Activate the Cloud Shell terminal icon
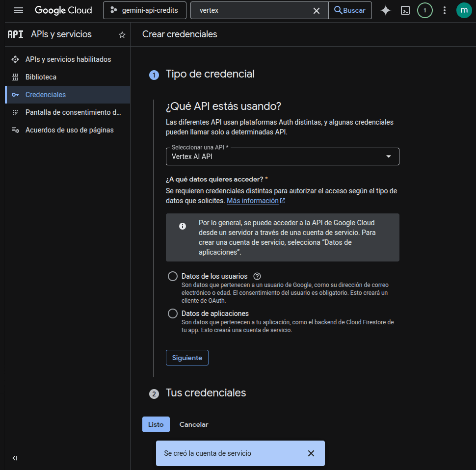This screenshot has width=476, height=470. pyautogui.click(x=405, y=10)
